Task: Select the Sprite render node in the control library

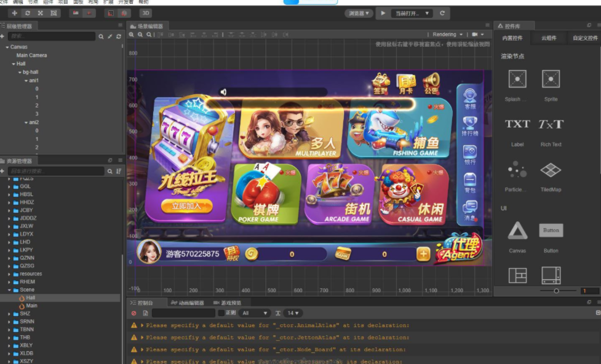Action: pos(550,78)
